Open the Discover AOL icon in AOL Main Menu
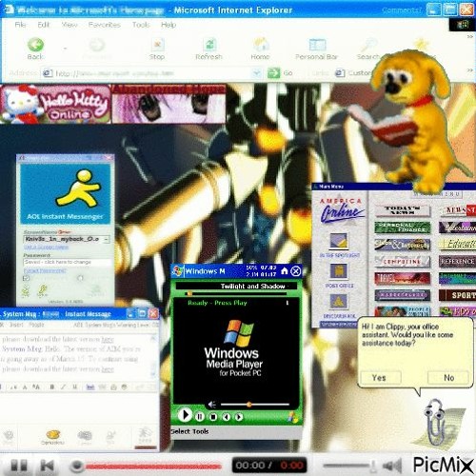476x476 pixels. (x=338, y=301)
